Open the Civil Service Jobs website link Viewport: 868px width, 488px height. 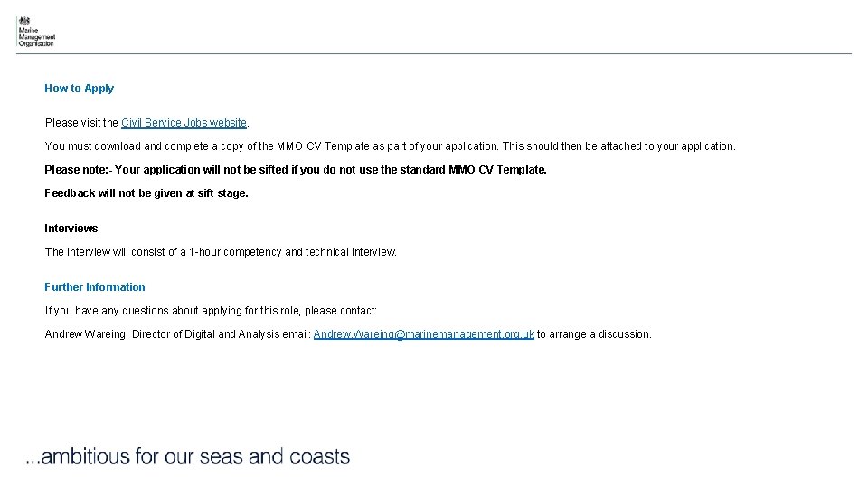[184, 123]
